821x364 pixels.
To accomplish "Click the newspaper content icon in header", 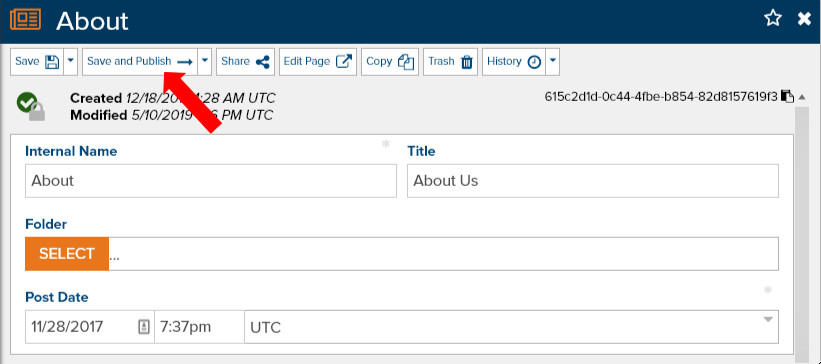I will point(25,20).
